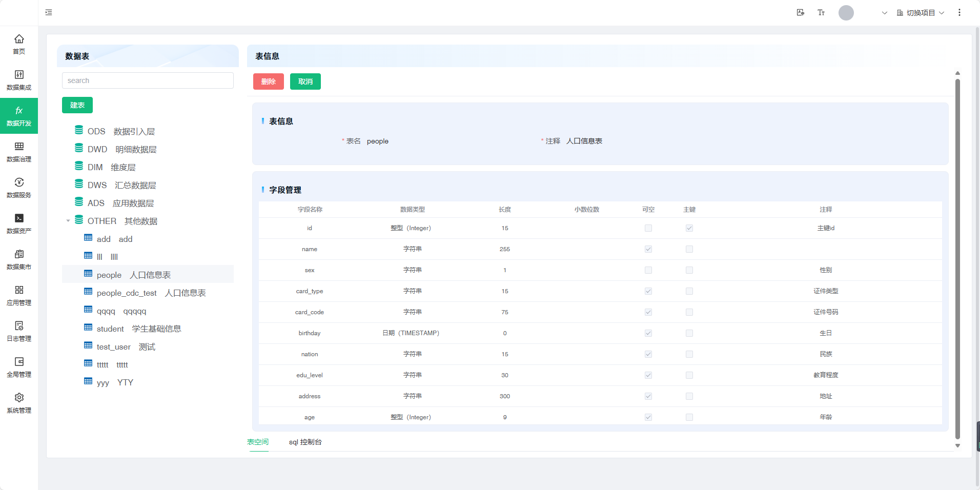980x490 pixels.
Task: Open 数据服务 data service module
Action: coord(19,188)
